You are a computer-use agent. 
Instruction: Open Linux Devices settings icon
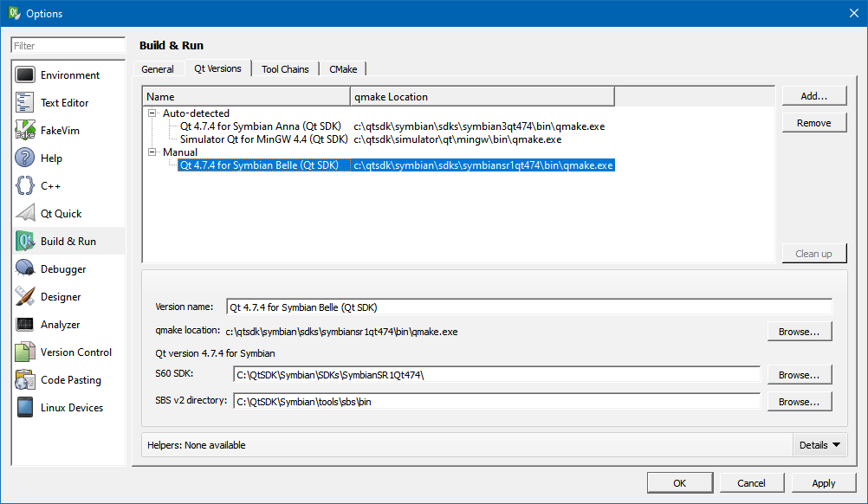[25, 408]
